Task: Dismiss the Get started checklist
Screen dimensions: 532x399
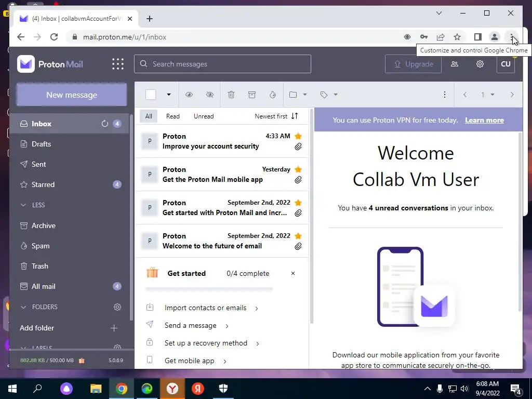Action: [293, 273]
